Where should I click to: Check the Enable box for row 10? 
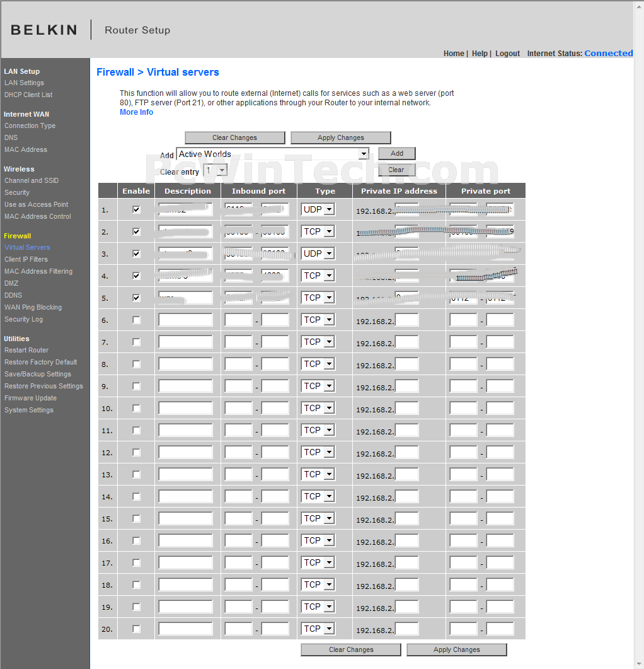click(x=136, y=409)
